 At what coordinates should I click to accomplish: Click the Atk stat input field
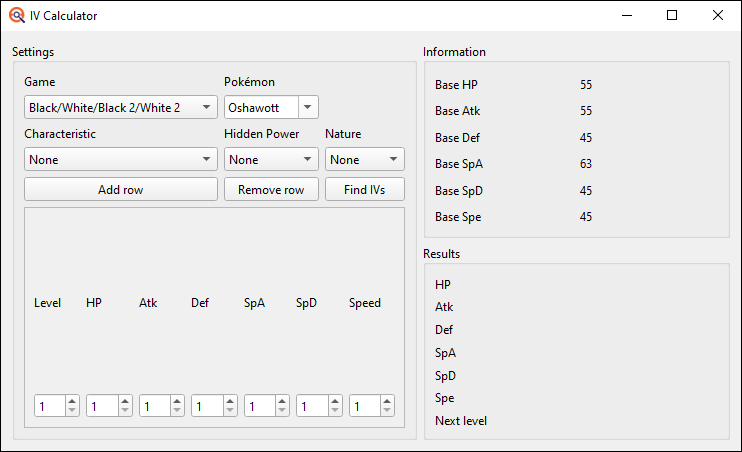pyautogui.click(x=155, y=406)
